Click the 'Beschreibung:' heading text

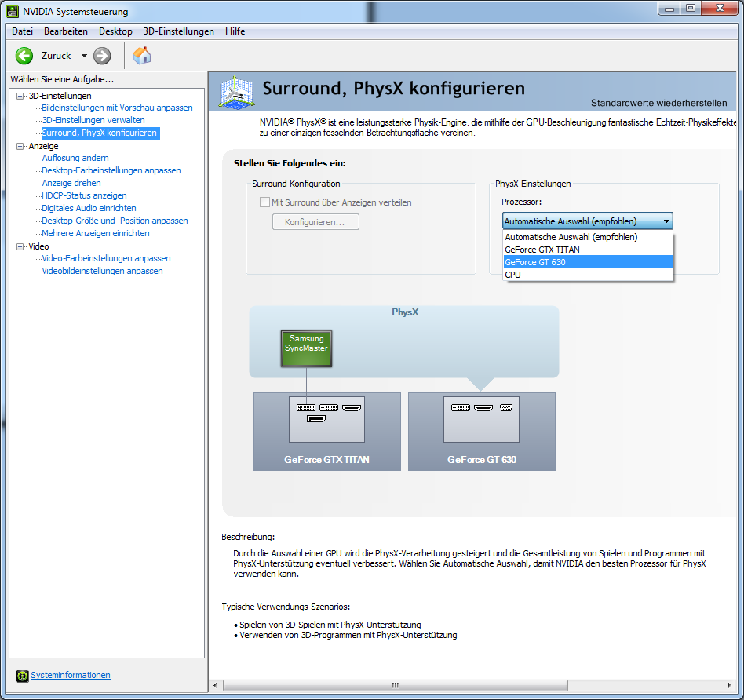(248, 537)
